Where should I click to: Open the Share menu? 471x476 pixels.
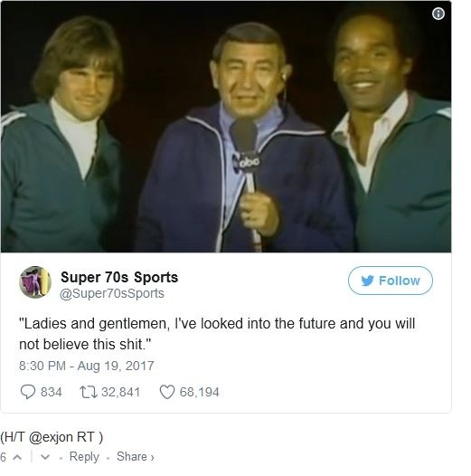(136, 457)
